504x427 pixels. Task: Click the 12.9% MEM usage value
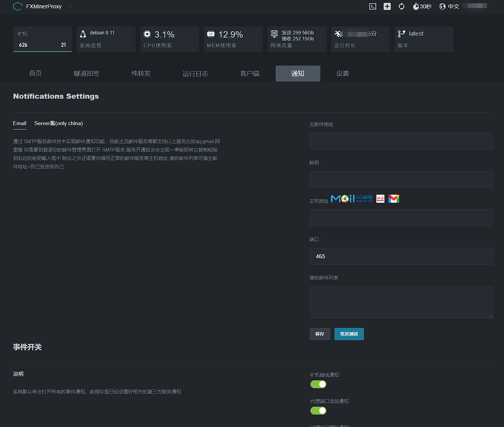pos(231,34)
